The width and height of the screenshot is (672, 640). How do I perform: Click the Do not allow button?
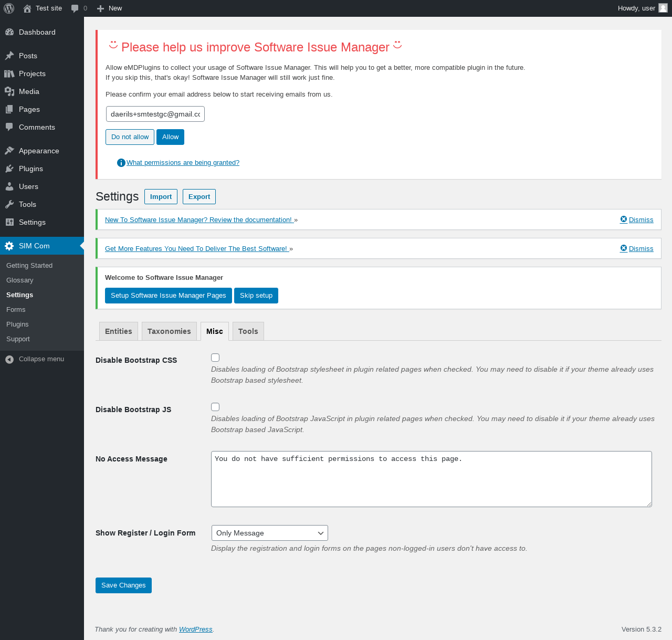[x=130, y=137]
